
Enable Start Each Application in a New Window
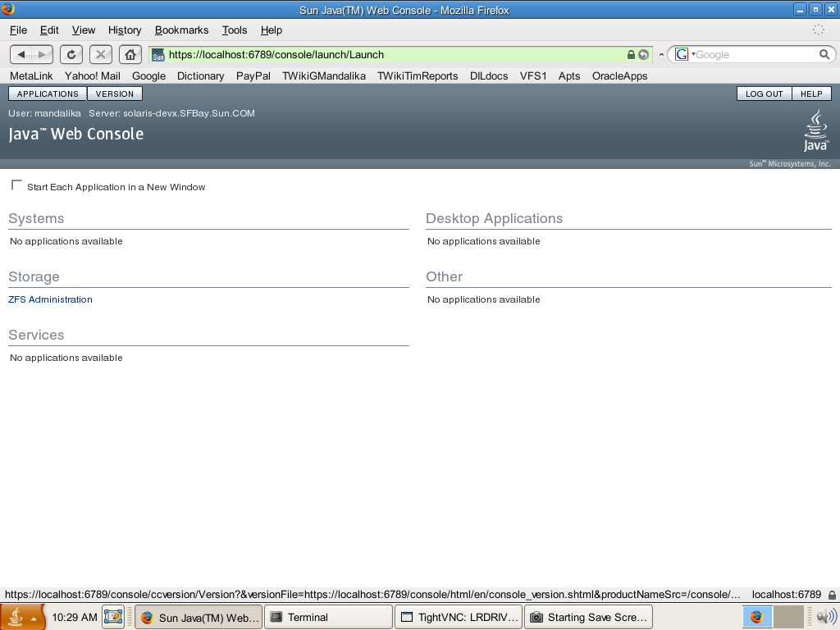16,185
